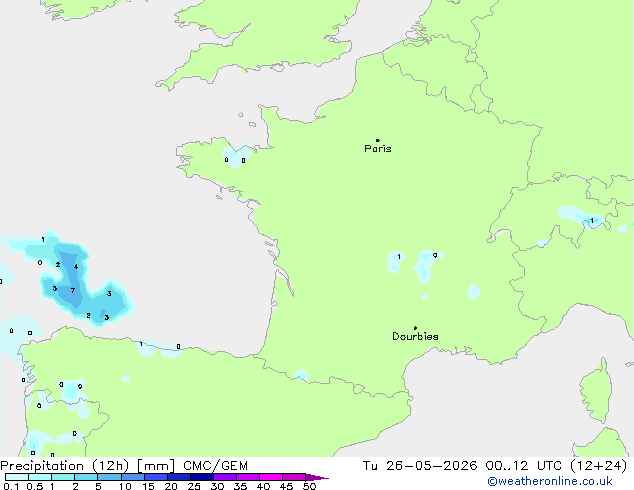Click the (12+24) forecast offset text
This screenshot has width=634, height=490.
pyautogui.click(x=598, y=466)
